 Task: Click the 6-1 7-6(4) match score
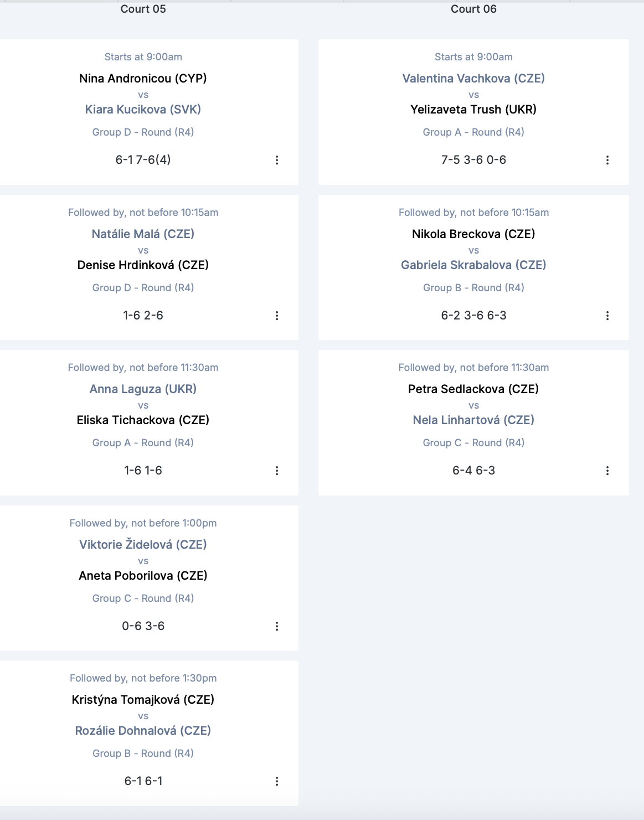point(143,160)
